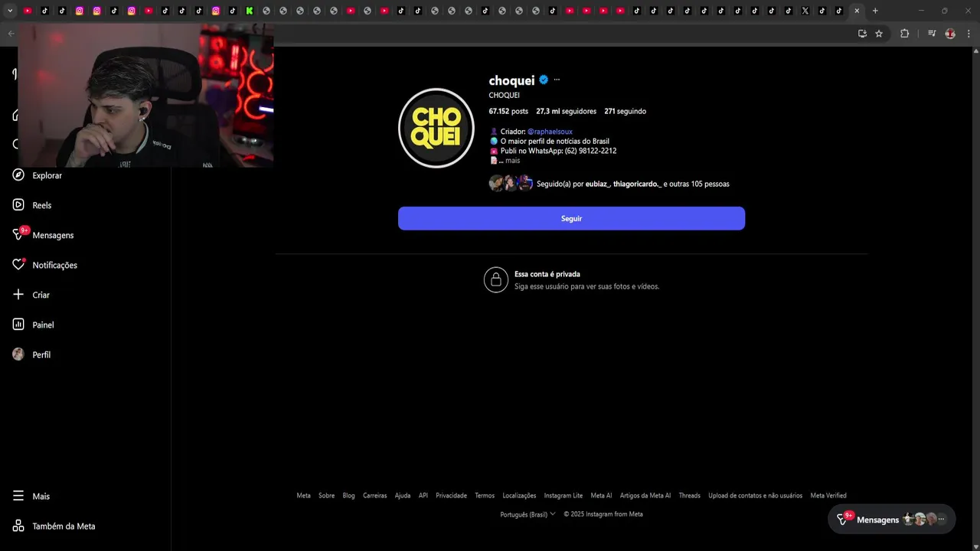Bookmark this page with the star icon
The width and height of the screenshot is (980, 551).
click(x=879, y=34)
